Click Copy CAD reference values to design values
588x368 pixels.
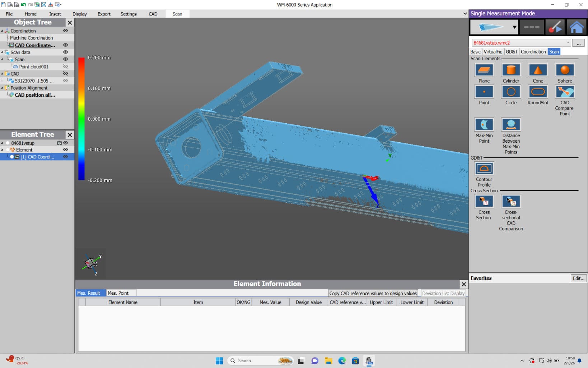tap(373, 293)
